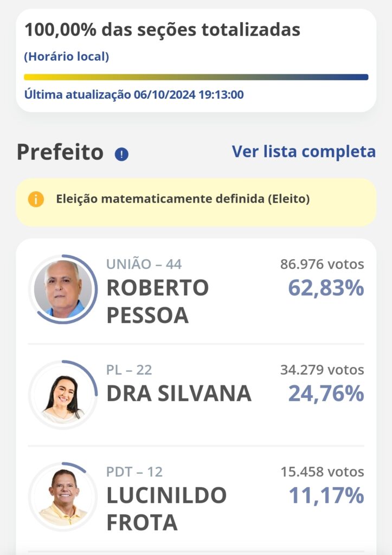Click the sections totalized progress bar
The height and width of the screenshot is (555, 392).
(x=196, y=77)
